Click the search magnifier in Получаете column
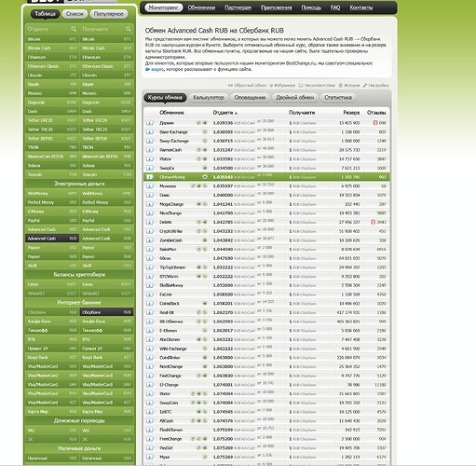The image size is (476, 466). (129, 29)
